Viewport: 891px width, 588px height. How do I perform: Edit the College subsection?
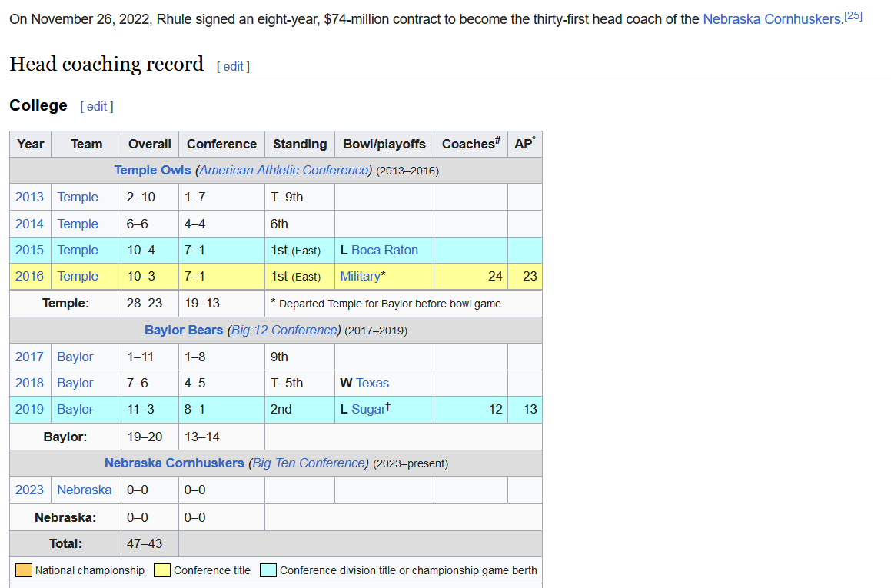97,106
